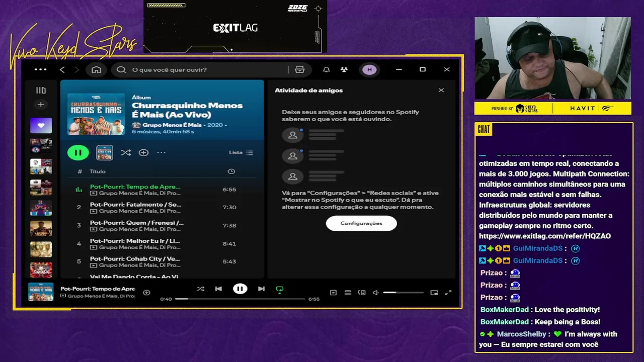Open the Spotify three-dots main menu
The image size is (644, 362).
point(40,69)
